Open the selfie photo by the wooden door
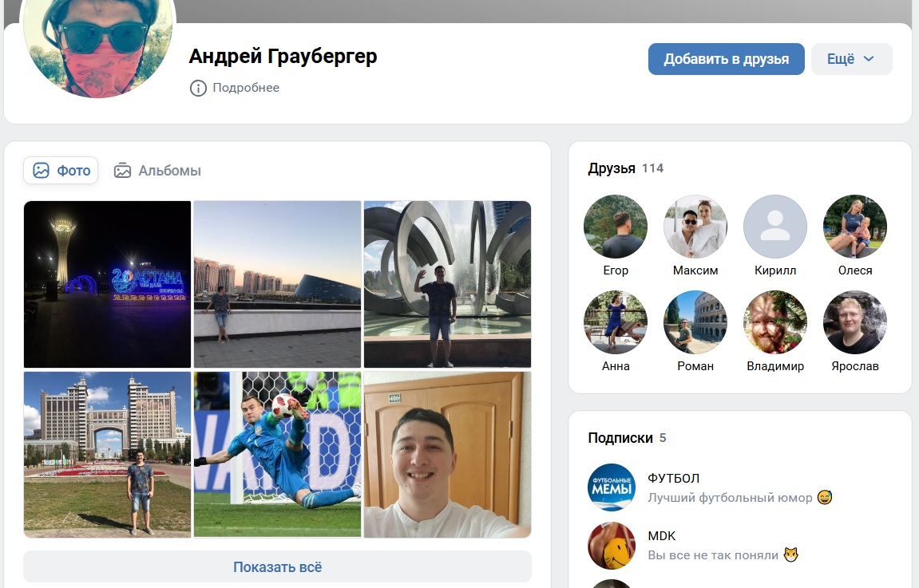The height and width of the screenshot is (588, 919). click(447, 455)
